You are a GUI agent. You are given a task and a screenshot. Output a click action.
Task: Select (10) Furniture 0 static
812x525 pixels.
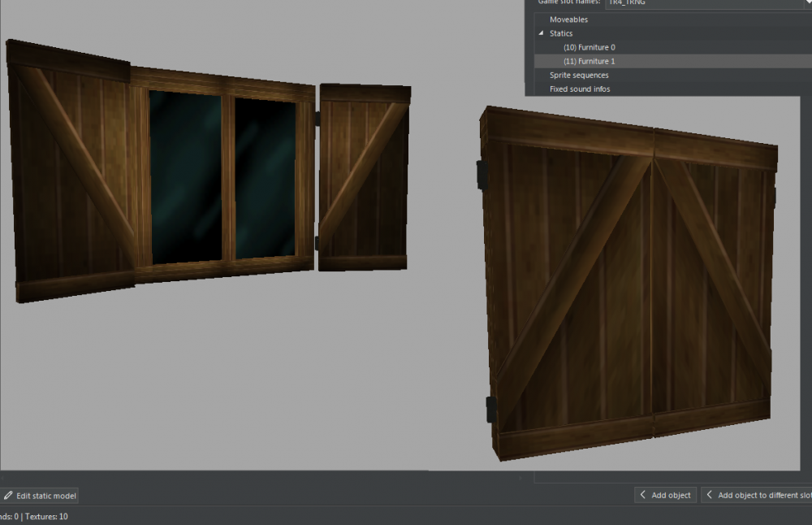click(x=590, y=47)
